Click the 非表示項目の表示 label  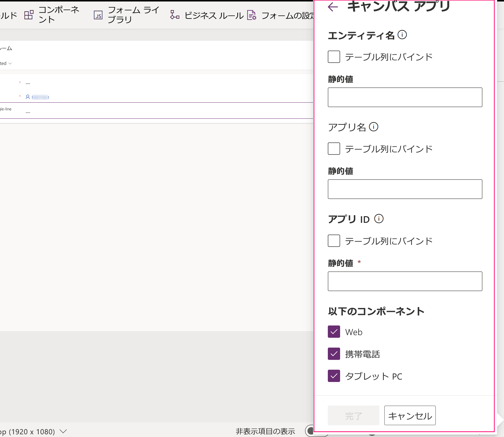click(x=265, y=431)
